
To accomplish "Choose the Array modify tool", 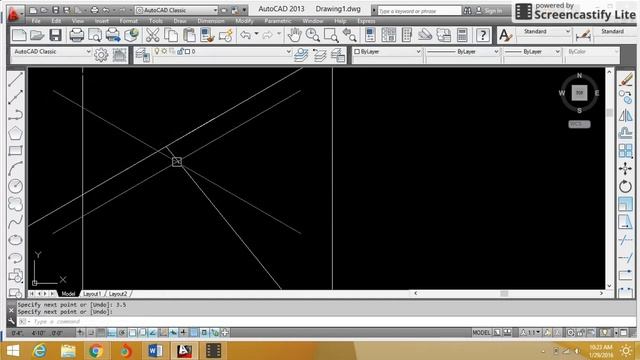I will (625, 151).
